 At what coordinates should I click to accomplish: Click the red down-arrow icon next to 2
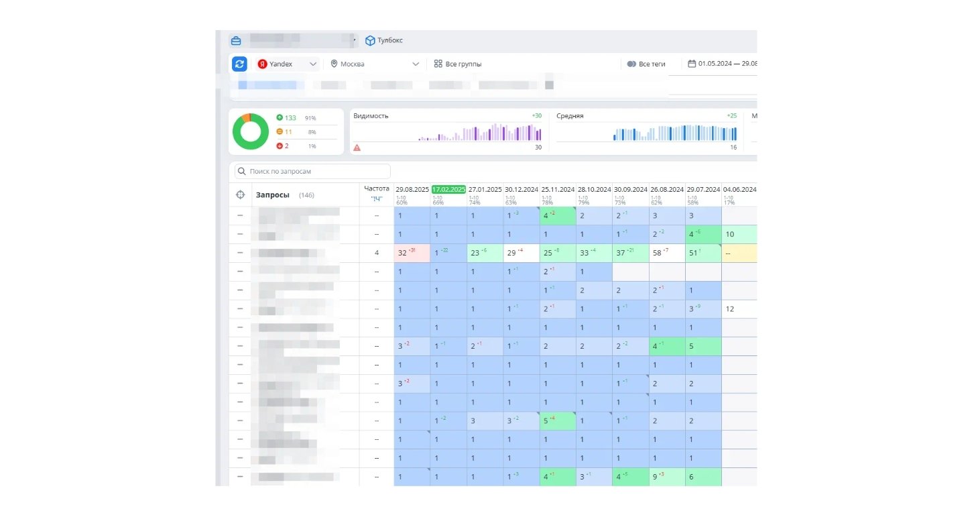point(280,146)
